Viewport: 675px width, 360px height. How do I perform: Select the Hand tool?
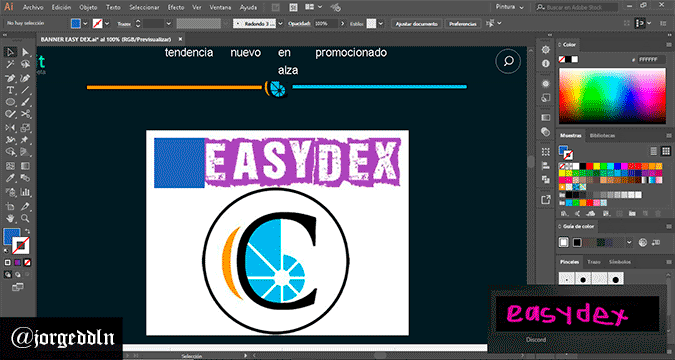point(10,218)
